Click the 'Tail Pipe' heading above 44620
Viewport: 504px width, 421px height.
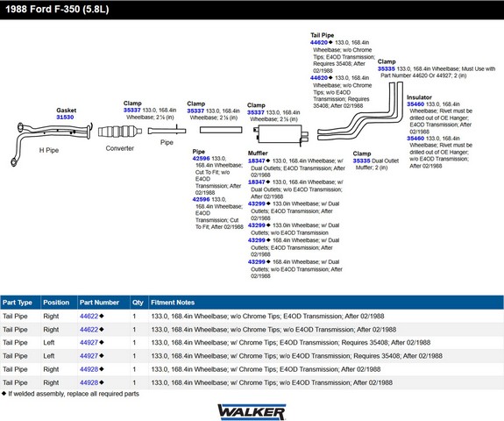(x=322, y=35)
